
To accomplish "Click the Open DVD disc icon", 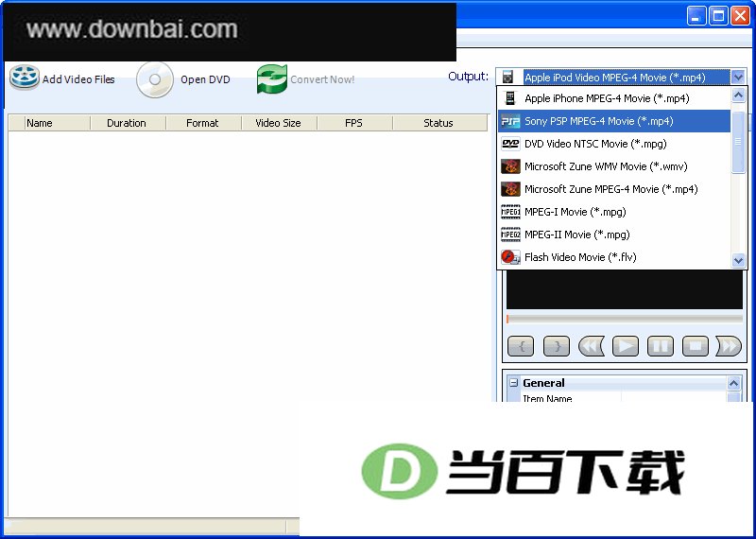I will point(154,79).
